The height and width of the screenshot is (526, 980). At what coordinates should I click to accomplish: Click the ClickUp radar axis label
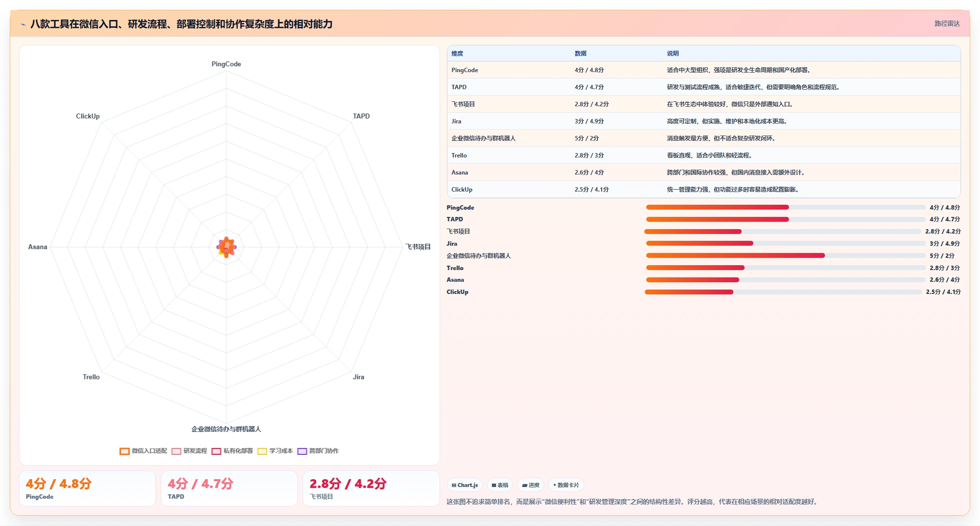(88, 116)
